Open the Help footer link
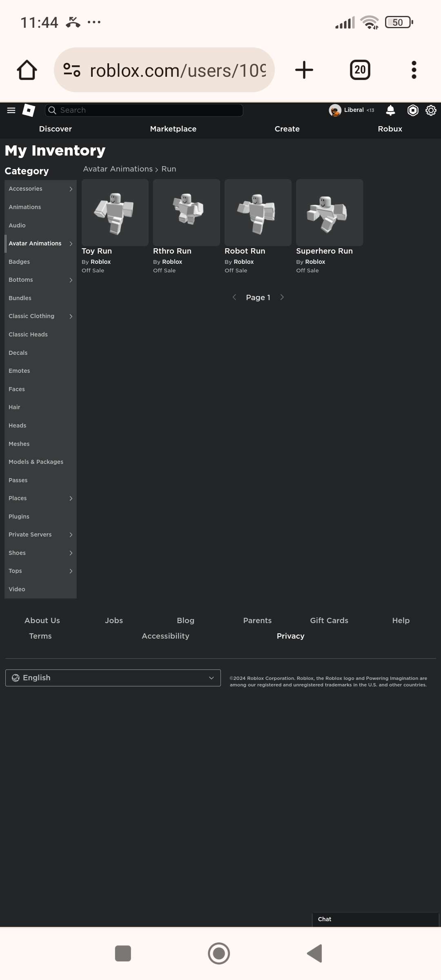 pyautogui.click(x=401, y=621)
